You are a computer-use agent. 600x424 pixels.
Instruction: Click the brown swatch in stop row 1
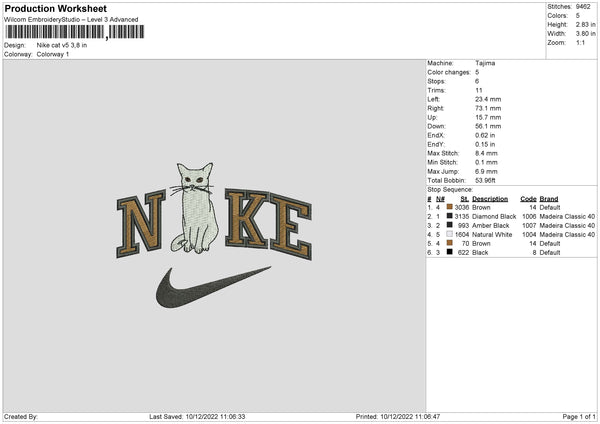pos(450,207)
